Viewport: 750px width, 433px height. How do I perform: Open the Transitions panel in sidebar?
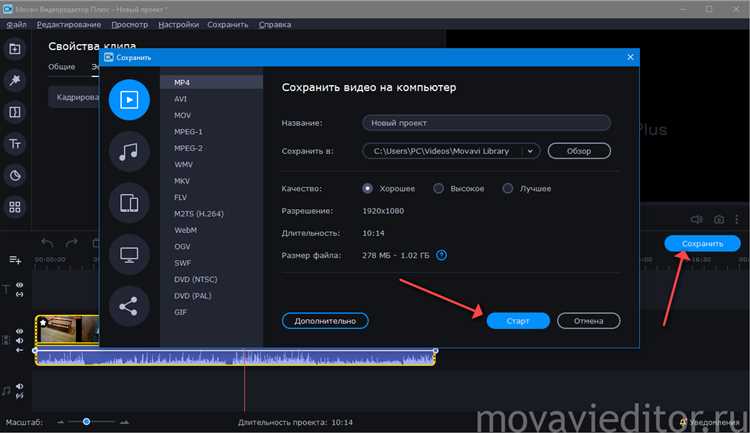pyautogui.click(x=15, y=112)
